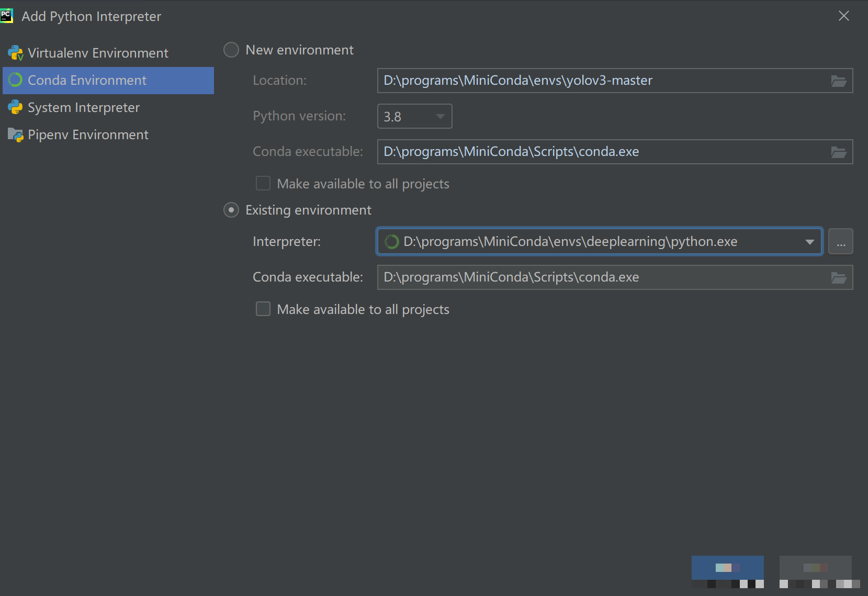Viewport: 868px width, 596px height.
Task: Switch to Virtualenv Environment
Action: pos(98,53)
